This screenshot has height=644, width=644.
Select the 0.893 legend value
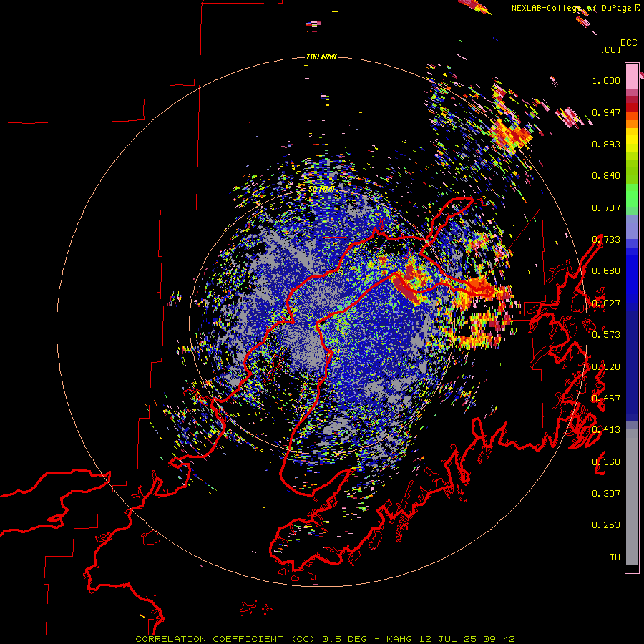606,144
